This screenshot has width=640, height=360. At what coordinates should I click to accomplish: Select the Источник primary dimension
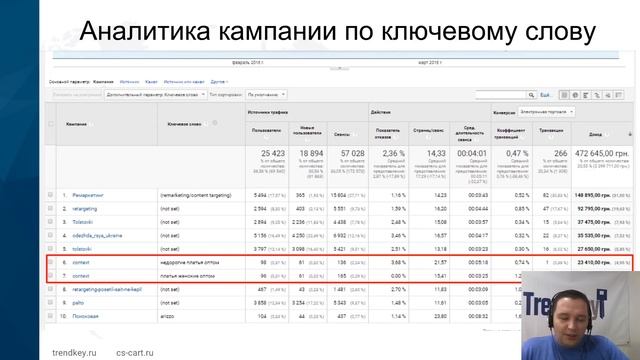129,82
